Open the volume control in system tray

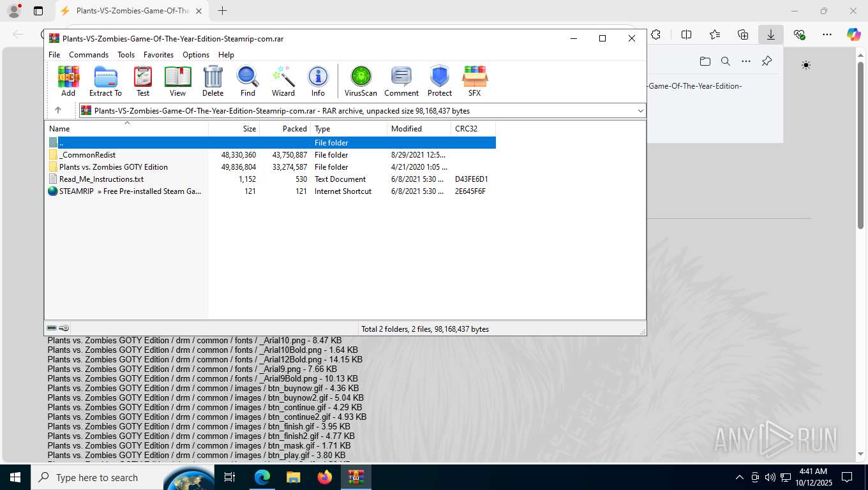(770, 477)
